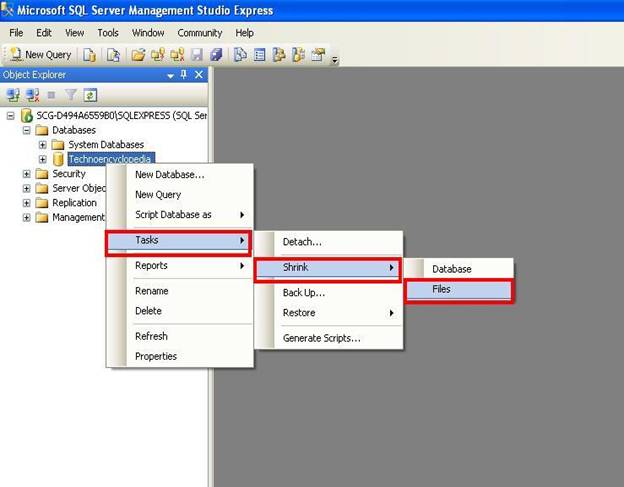Select the Databases tree item label

[74, 130]
